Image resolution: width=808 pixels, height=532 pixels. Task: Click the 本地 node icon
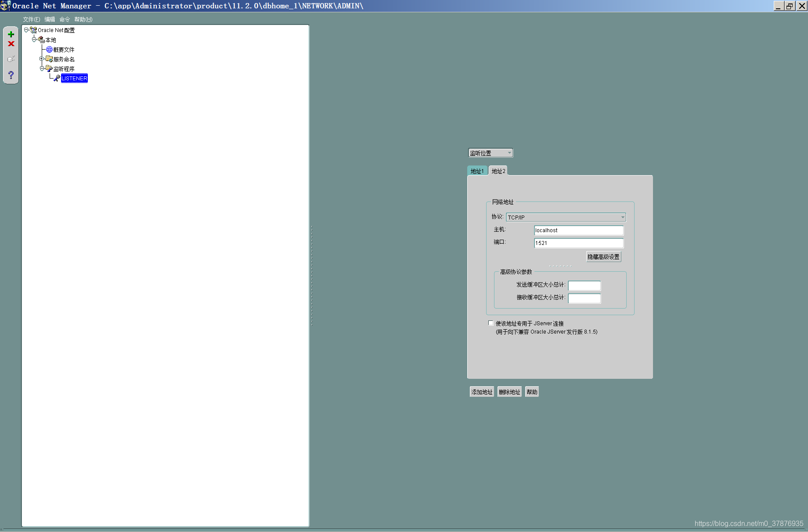(41, 40)
